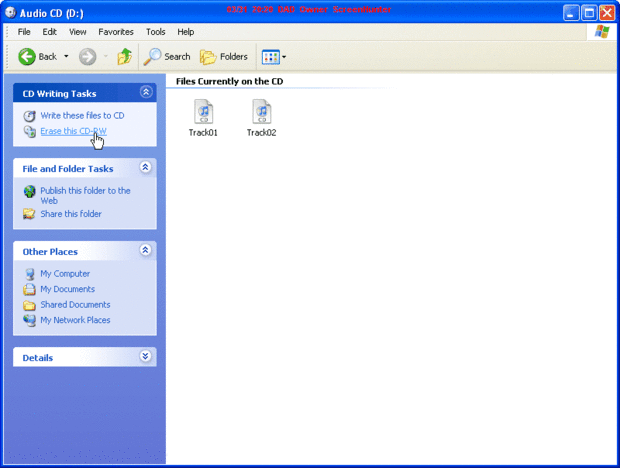Image resolution: width=620 pixels, height=468 pixels.
Task: Expand the Details panel
Action: click(x=146, y=356)
